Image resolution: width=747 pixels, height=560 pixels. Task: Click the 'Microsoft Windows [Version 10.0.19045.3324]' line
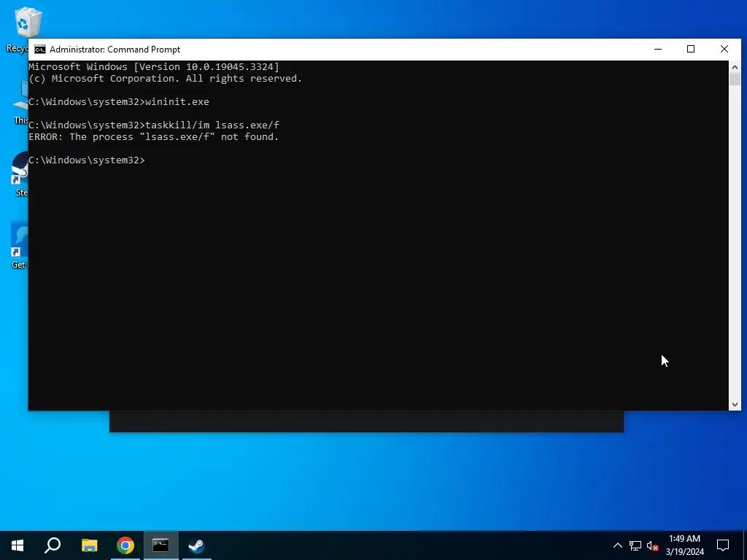pyautogui.click(x=154, y=67)
